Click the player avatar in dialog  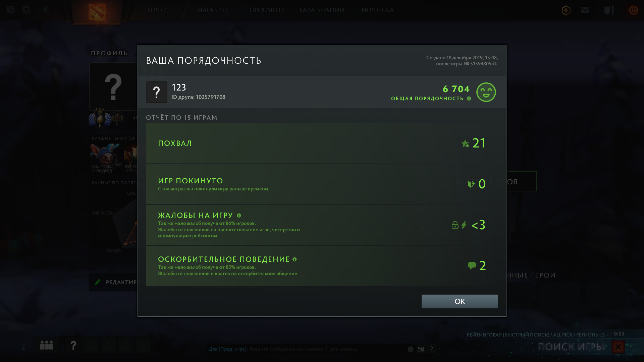point(157,92)
